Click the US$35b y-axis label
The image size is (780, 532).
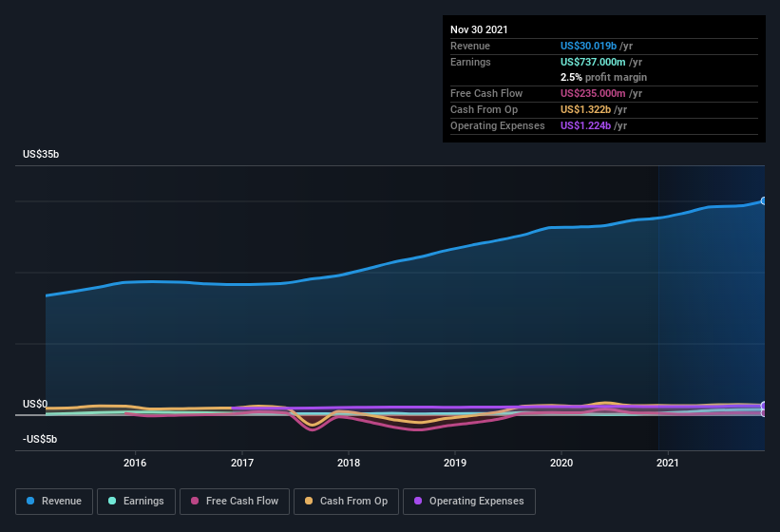41,154
